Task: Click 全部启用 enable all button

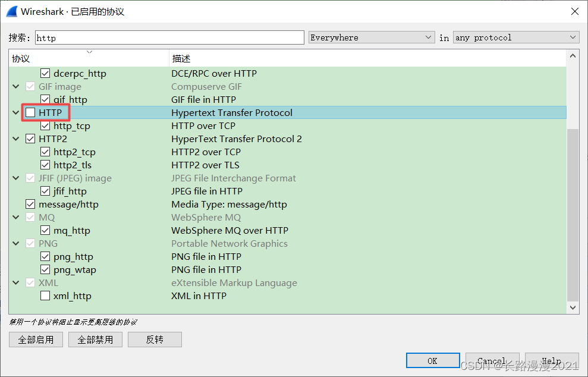Action: pyautogui.click(x=36, y=340)
